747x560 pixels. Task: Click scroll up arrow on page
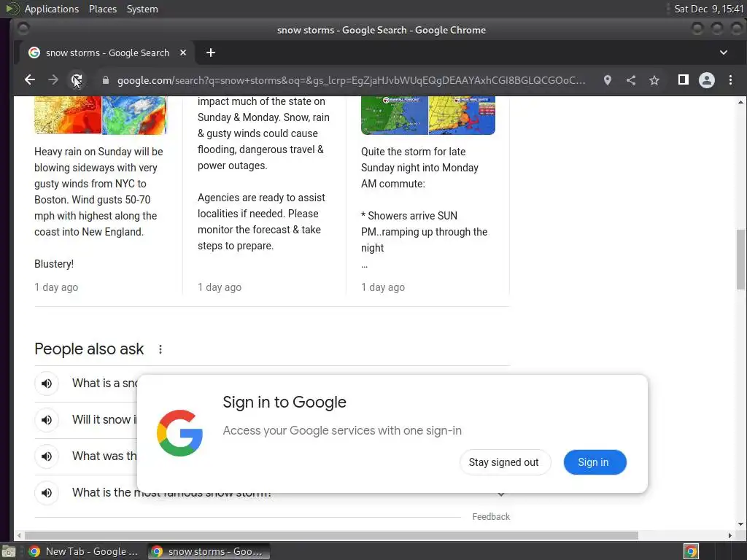click(x=740, y=102)
